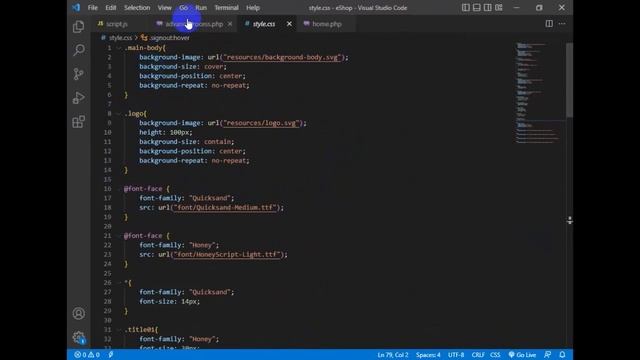Open the Selection menu
640x360 pixels.
(x=137, y=8)
